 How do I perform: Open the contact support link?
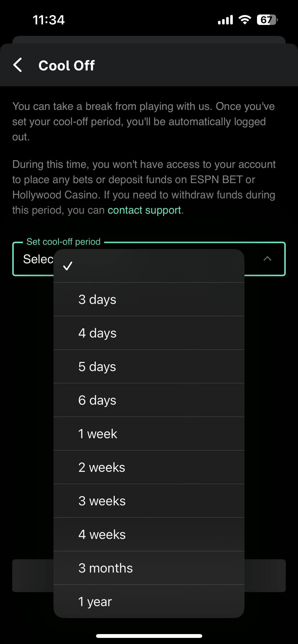(x=144, y=210)
